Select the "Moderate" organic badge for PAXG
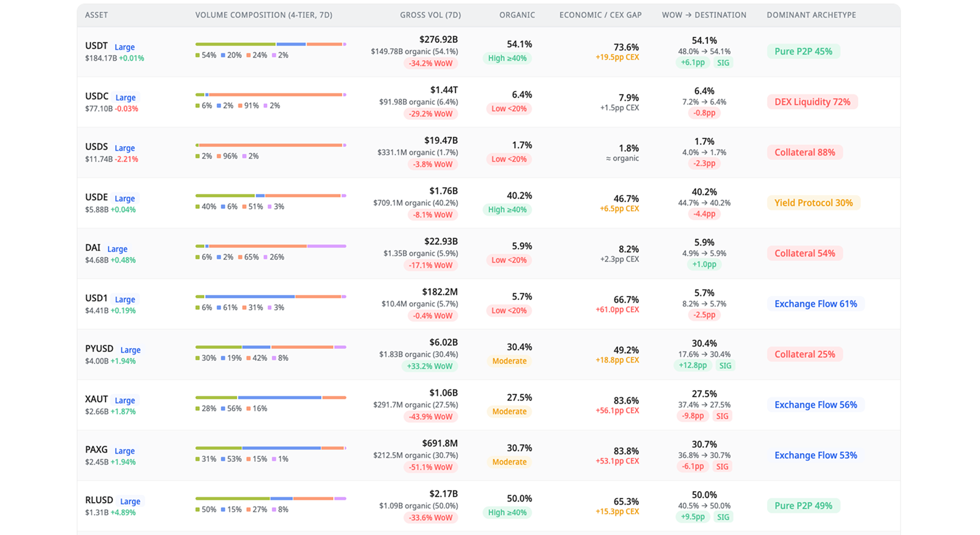The width and height of the screenshot is (980, 535). pos(509,462)
